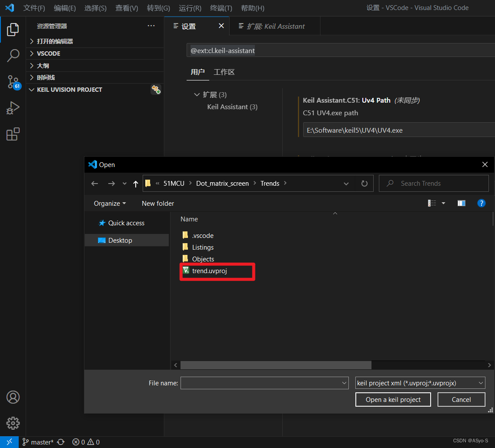The image size is (495, 448).
Task: Open the 编辑(E) menu
Action: pos(65,8)
